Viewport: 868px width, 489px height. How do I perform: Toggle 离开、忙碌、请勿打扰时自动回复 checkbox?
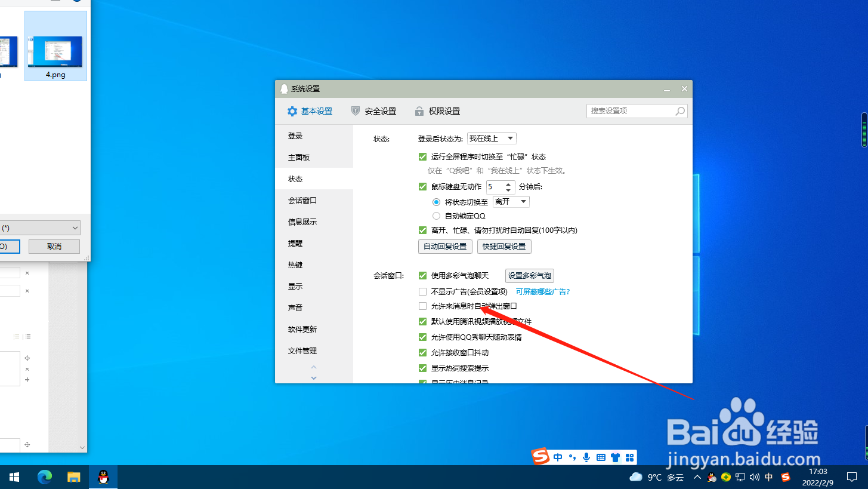click(x=423, y=230)
